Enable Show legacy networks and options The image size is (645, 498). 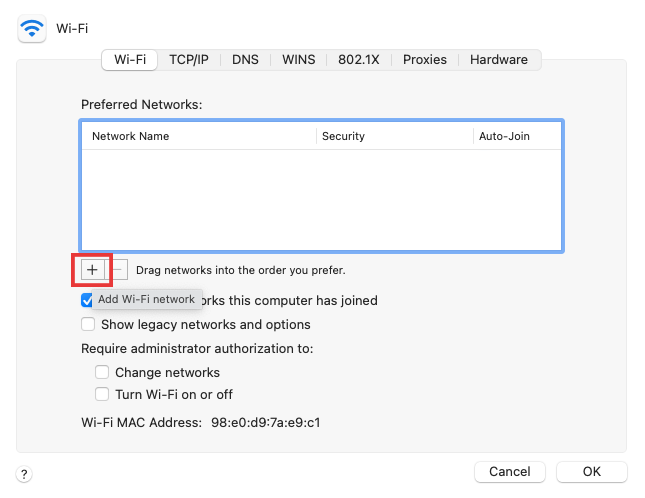click(x=88, y=324)
